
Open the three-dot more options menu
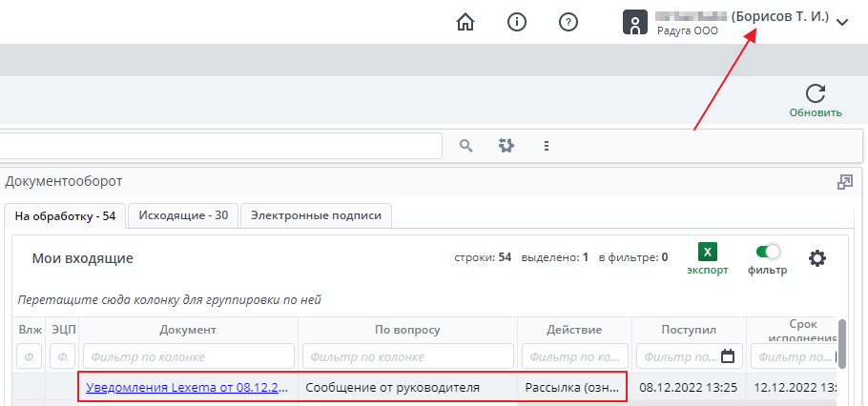[547, 146]
